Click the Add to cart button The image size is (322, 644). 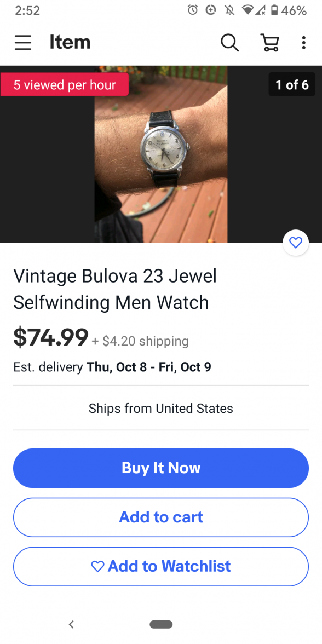click(161, 517)
